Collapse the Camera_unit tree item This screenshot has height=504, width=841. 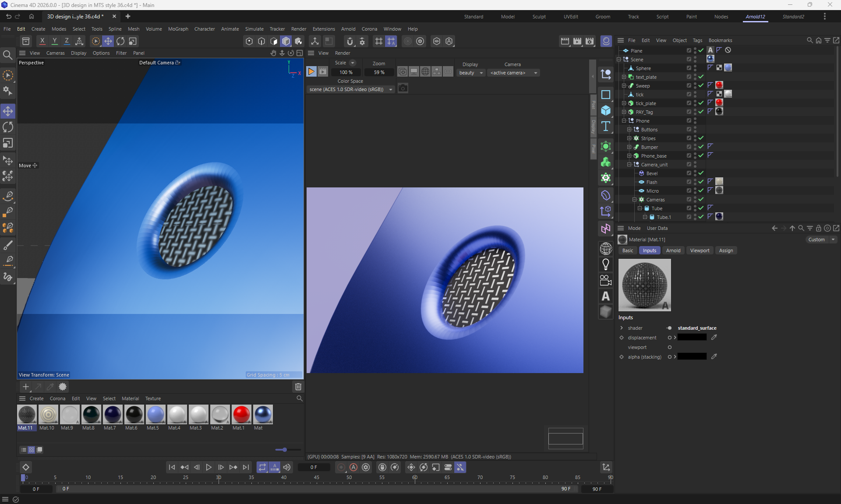[x=629, y=165]
